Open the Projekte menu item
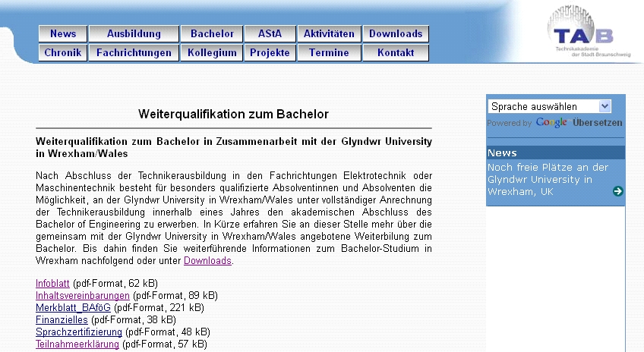 [x=270, y=53]
